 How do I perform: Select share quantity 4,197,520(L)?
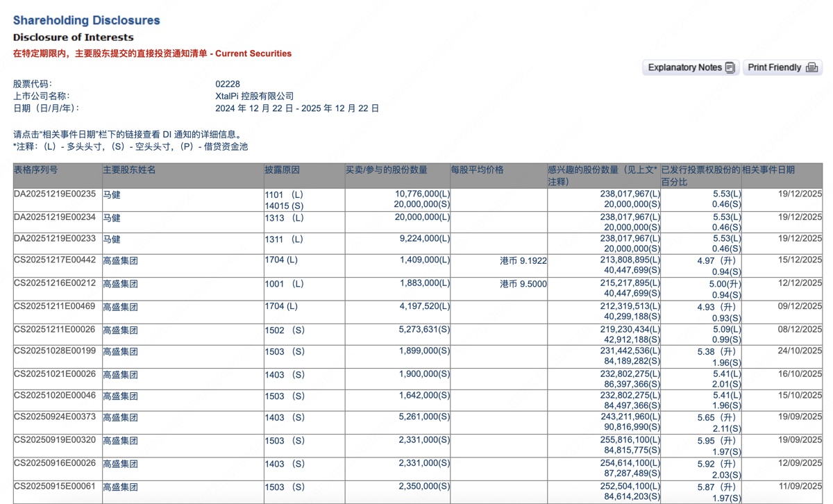coord(425,307)
